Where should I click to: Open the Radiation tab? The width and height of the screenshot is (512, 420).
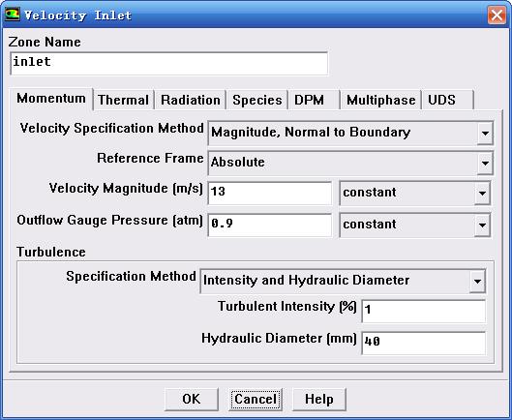click(191, 100)
